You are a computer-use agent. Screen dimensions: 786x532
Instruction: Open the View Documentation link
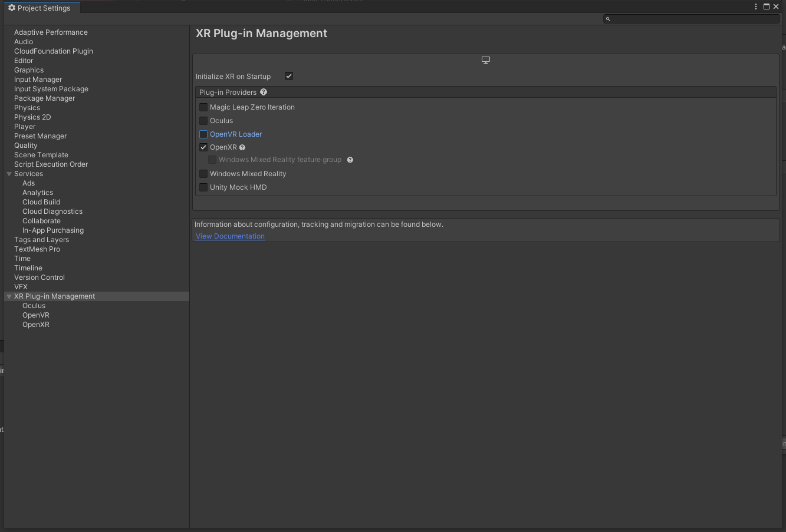230,236
